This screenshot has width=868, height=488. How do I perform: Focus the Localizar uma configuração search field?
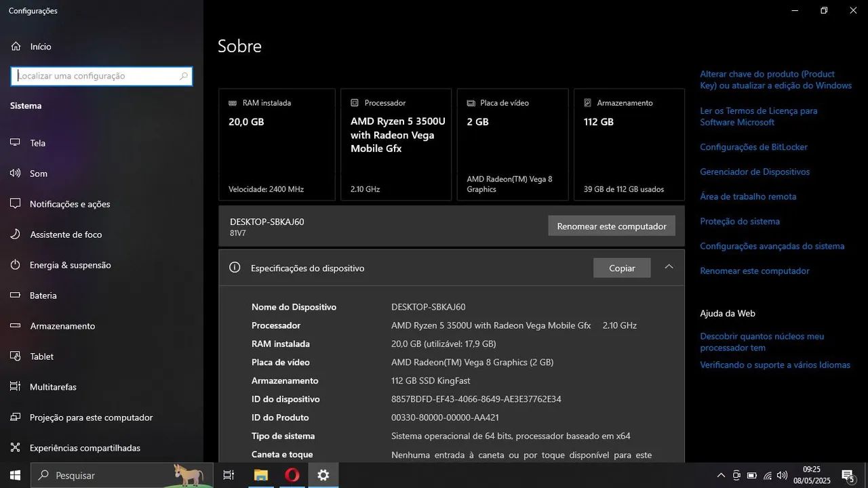(x=102, y=76)
